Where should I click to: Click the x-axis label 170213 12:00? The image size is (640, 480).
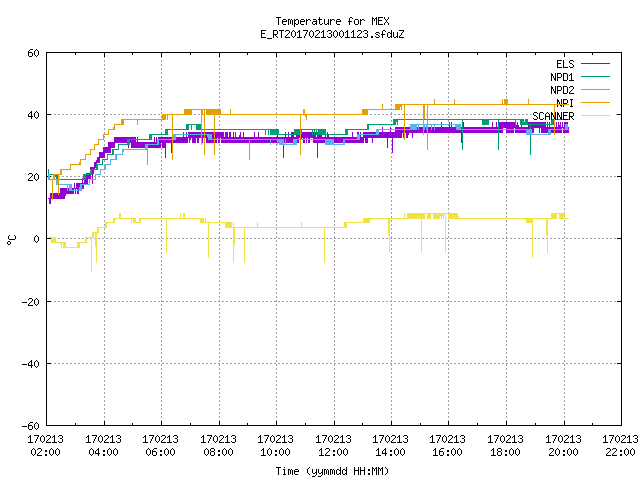(x=333, y=446)
